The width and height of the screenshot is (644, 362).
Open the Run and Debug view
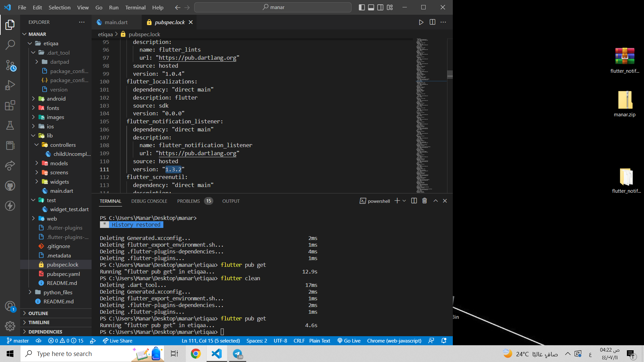[x=10, y=85]
